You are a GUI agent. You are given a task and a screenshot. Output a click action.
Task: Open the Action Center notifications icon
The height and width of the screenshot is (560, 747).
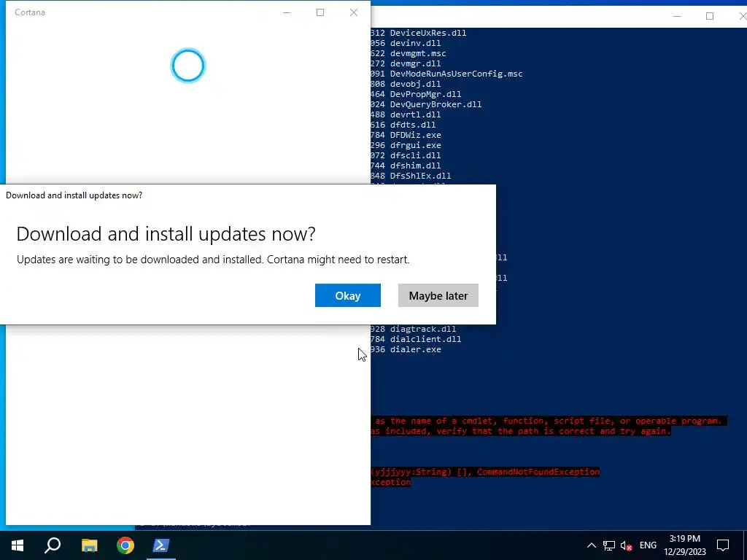pos(723,545)
